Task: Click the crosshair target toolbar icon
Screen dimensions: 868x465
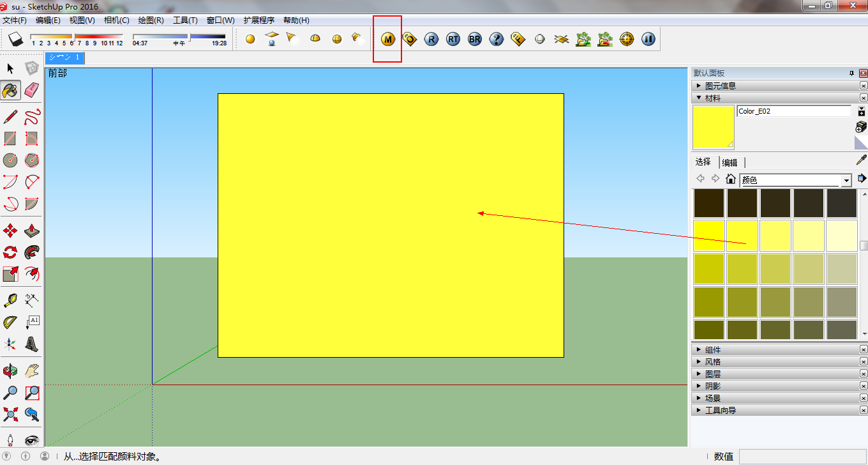Action: [x=627, y=39]
